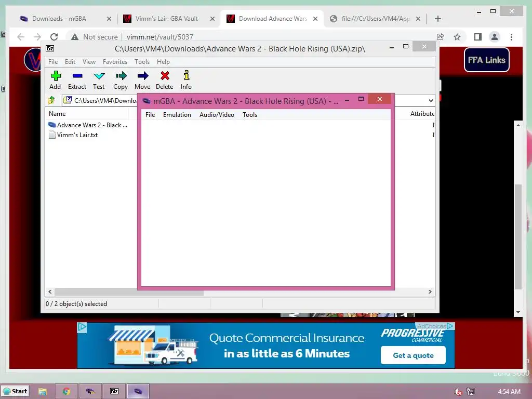Click the 7-Zip horizontal scrollbar thumb
532x399 pixels.
(x=129, y=292)
